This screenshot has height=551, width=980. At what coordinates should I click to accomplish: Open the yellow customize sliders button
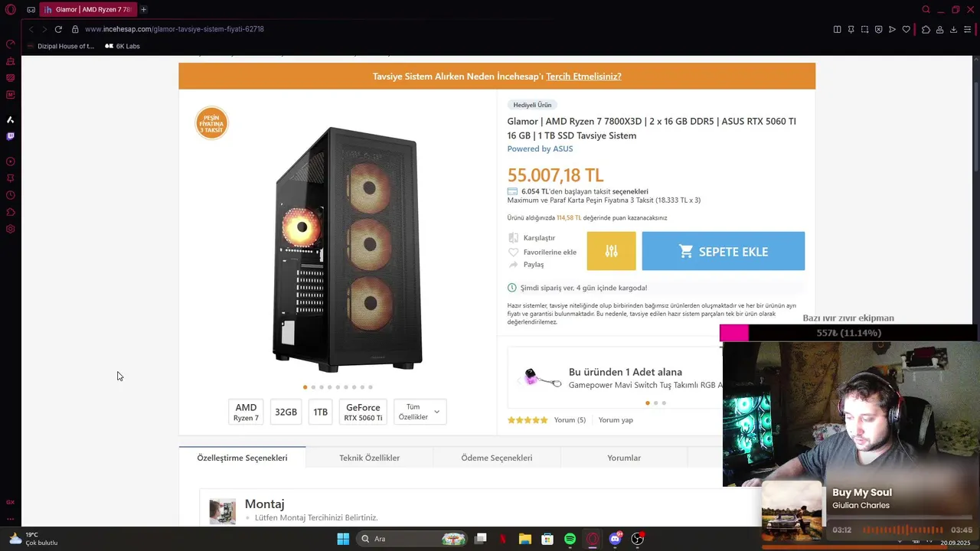(x=611, y=251)
